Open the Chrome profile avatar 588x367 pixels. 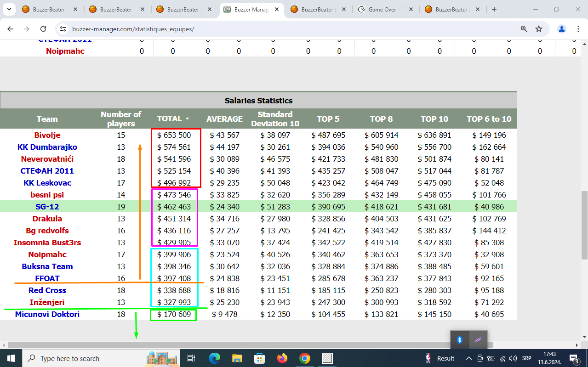pyautogui.click(x=562, y=29)
